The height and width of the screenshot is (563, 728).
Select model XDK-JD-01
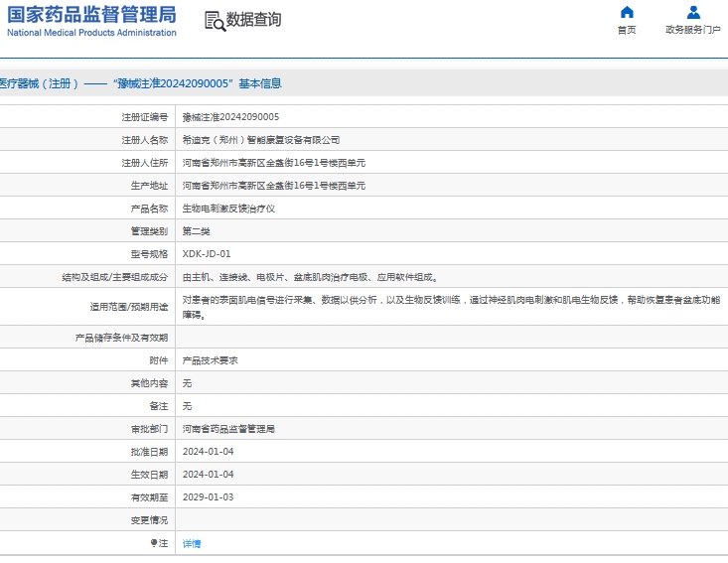tap(207, 254)
